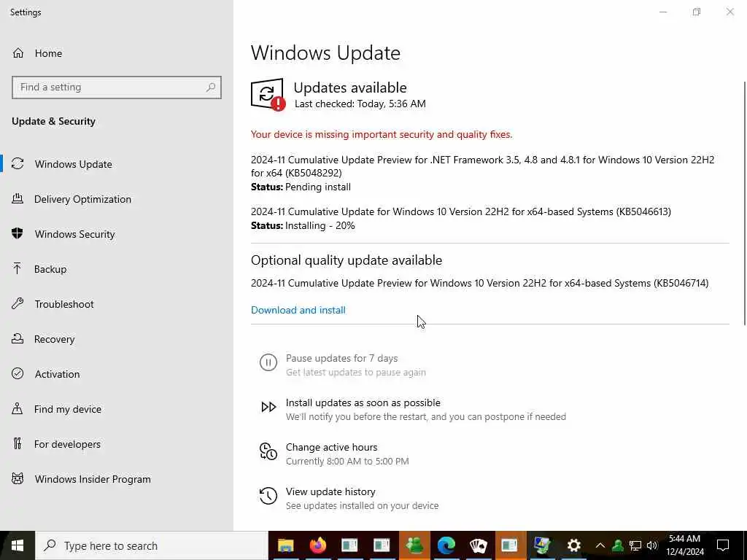This screenshot has width=747, height=560.
Task: Open Find my device settings
Action: point(68,409)
